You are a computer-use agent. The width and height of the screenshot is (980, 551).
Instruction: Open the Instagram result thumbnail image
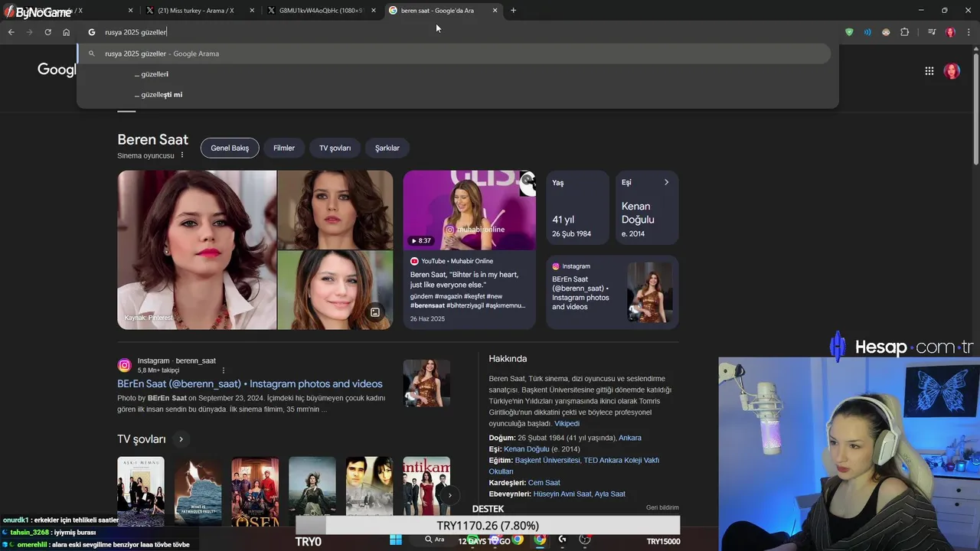point(426,383)
